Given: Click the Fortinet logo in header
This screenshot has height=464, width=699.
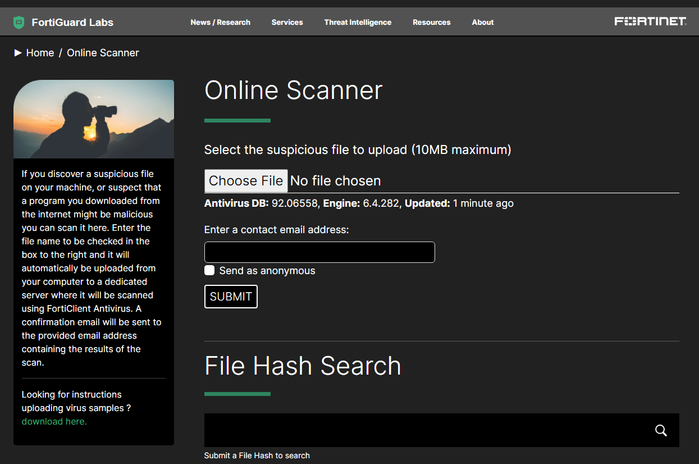Looking at the screenshot, I should (650, 21).
